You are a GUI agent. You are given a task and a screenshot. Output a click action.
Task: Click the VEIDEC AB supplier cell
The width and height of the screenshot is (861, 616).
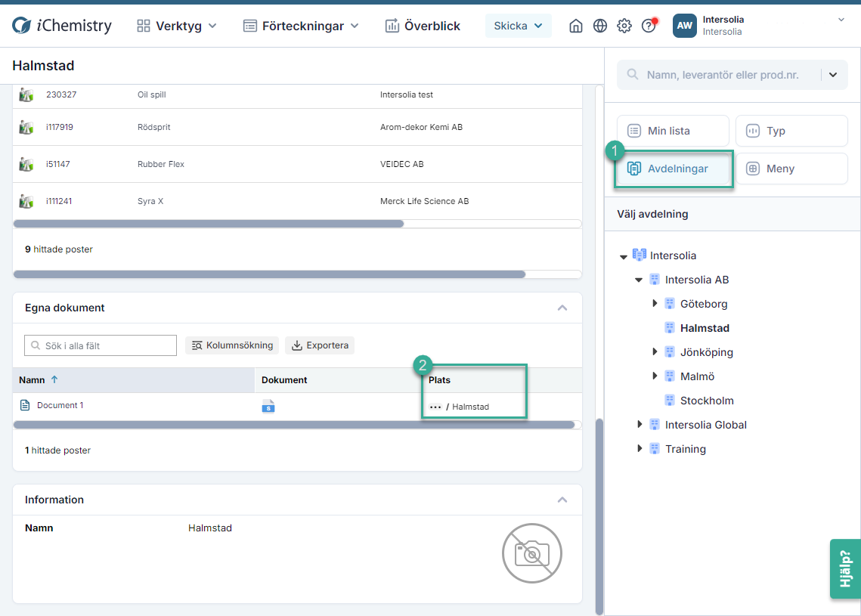402,164
